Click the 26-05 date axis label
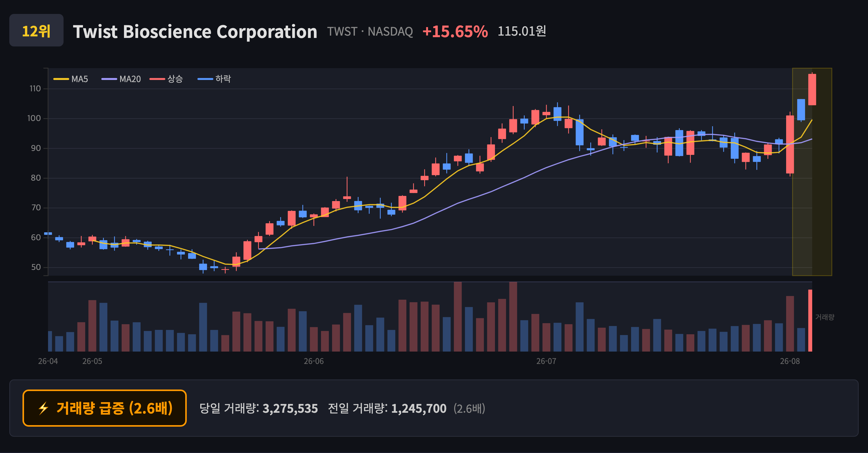The height and width of the screenshot is (453, 868). tap(92, 361)
